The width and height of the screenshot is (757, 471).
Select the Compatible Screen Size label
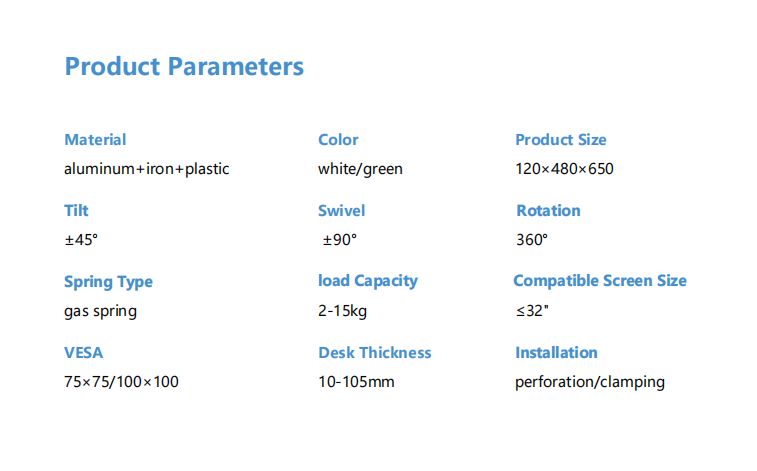[600, 281]
